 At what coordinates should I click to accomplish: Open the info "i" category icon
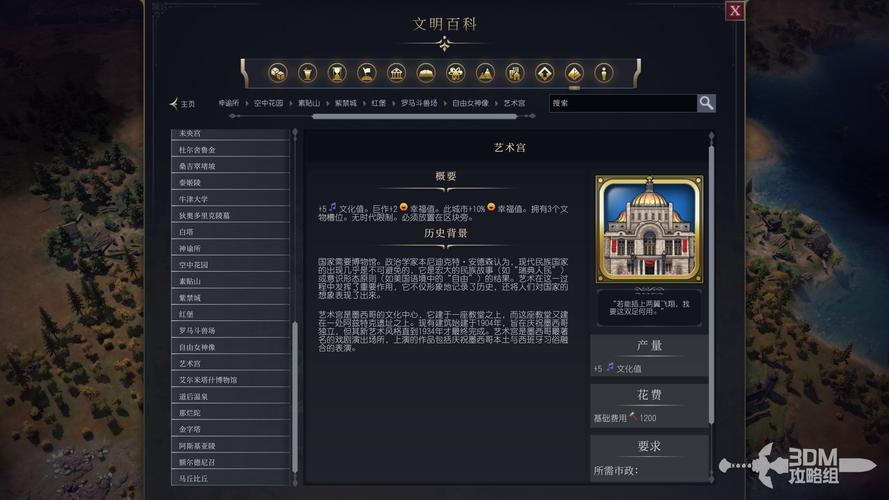[603, 72]
